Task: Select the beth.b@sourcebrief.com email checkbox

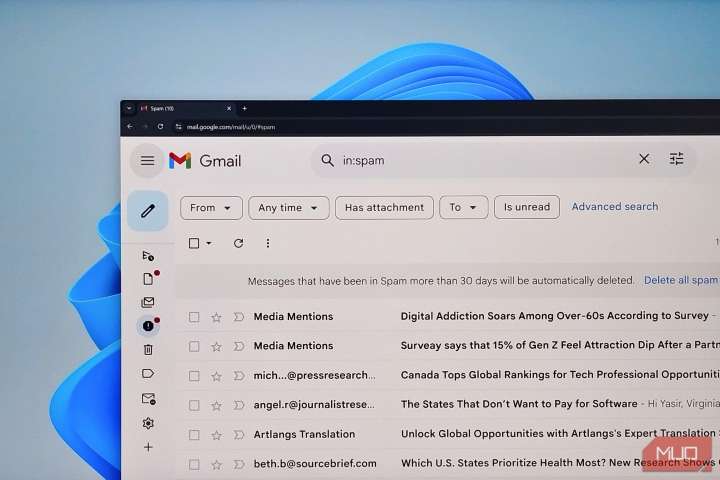Action: (194, 464)
